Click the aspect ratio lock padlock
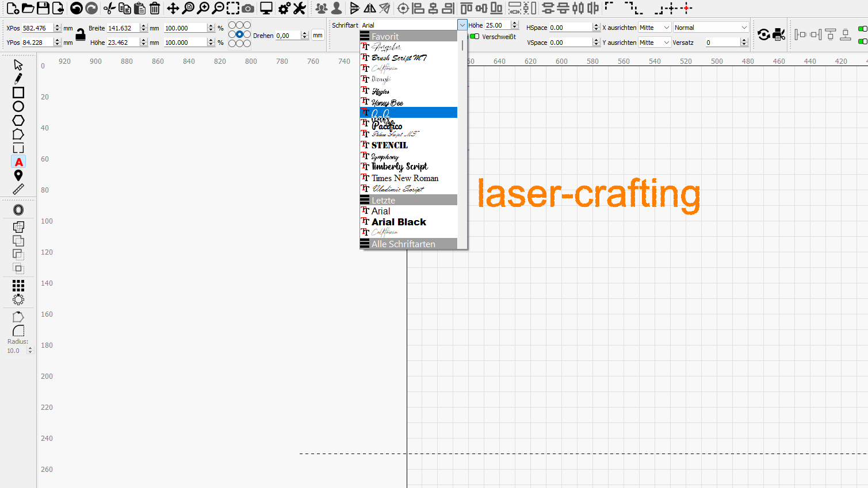This screenshot has height=488, width=868. (x=81, y=34)
